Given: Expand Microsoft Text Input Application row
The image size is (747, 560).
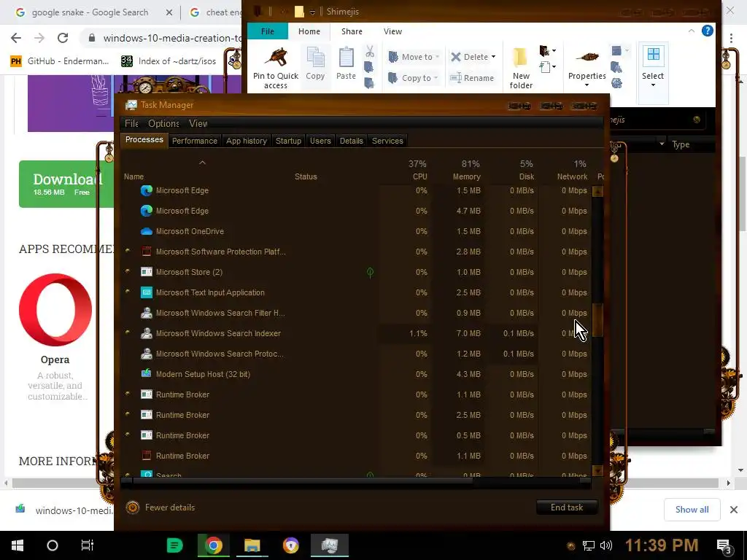Looking at the screenshot, I should tap(127, 292).
